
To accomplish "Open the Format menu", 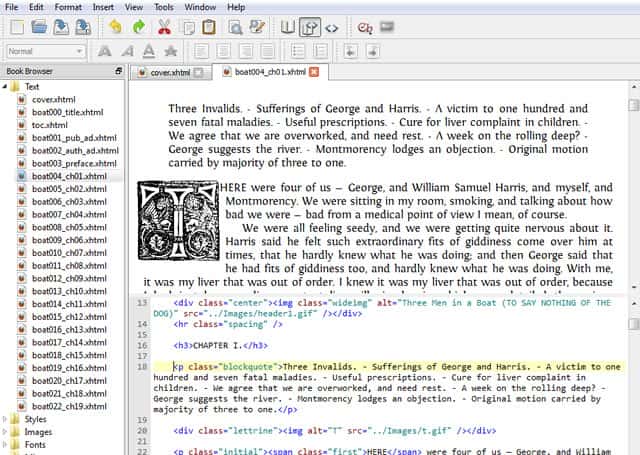I will pyautogui.click(x=68, y=7).
